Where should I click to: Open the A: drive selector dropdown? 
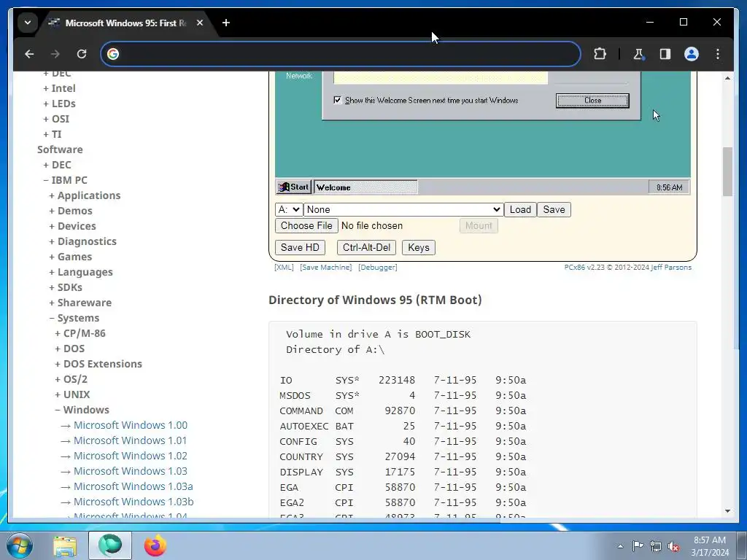pyautogui.click(x=289, y=209)
